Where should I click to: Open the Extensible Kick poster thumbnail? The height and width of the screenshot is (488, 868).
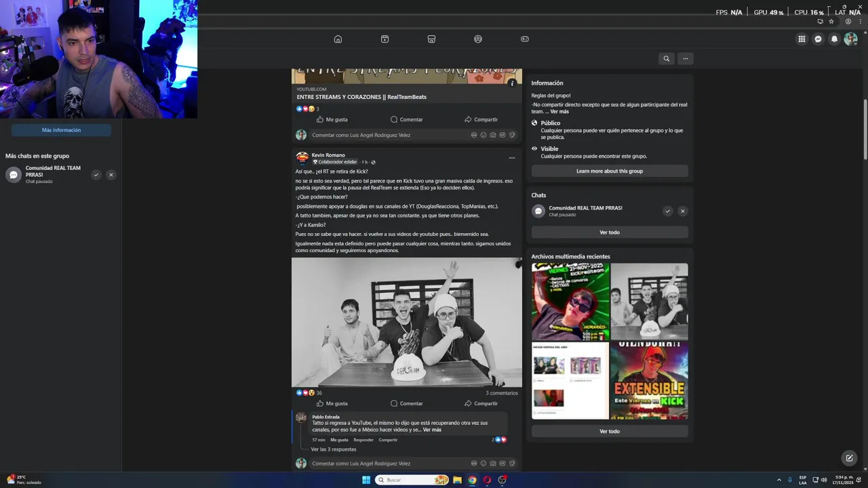[649, 381]
